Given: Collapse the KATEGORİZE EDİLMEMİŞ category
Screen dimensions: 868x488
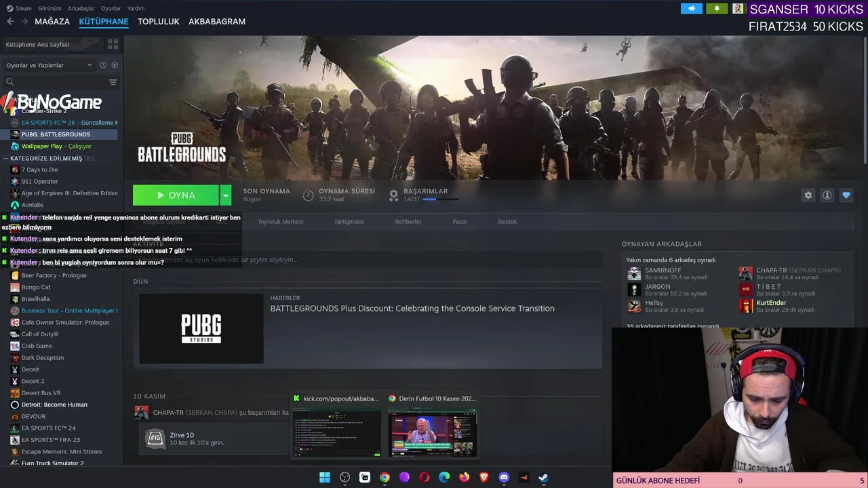Looking at the screenshot, I should point(6,159).
